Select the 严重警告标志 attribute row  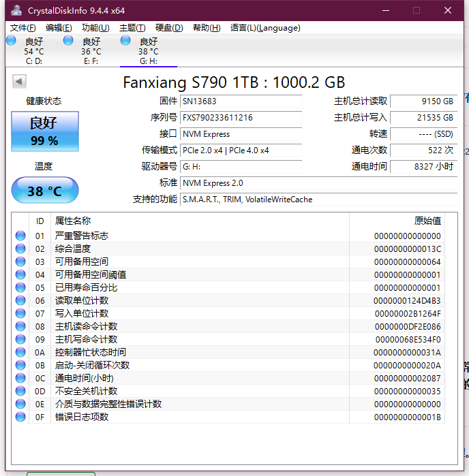click(x=228, y=236)
